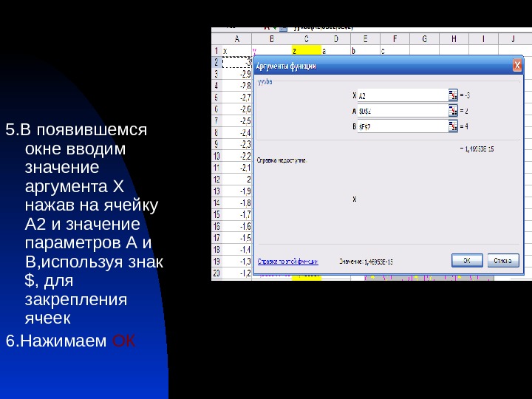The height and width of the screenshot is (399, 532).
Task: Focus the B argument input field
Action: (403, 126)
